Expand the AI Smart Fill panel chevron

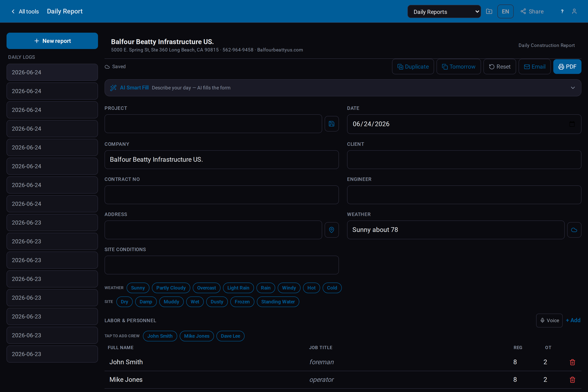(x=573, y=88)
